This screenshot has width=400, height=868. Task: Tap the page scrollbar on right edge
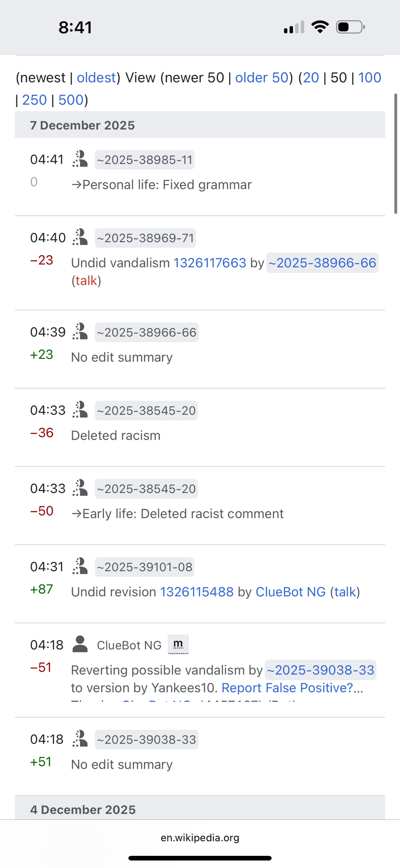[395, 154]
